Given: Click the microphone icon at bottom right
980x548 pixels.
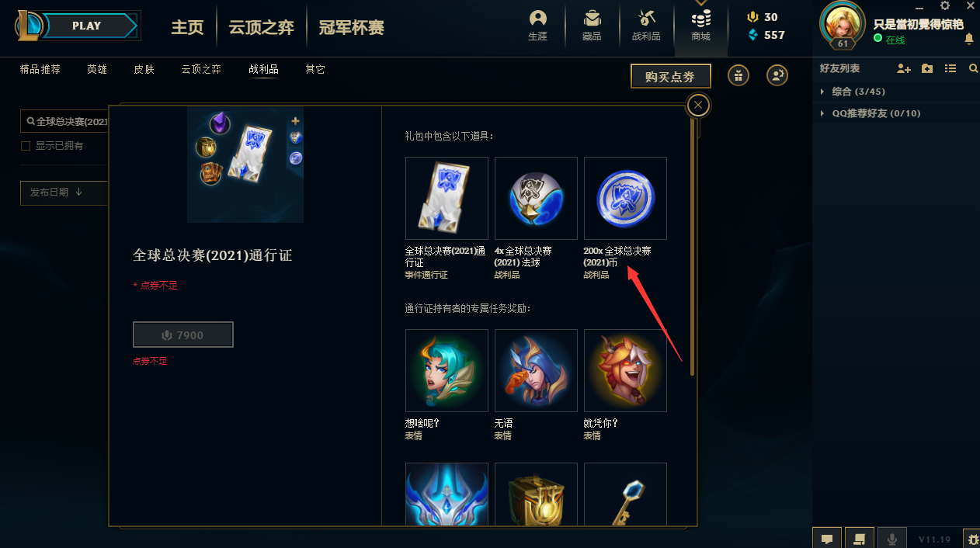Looking at the screenshot, I should [891, 538].
